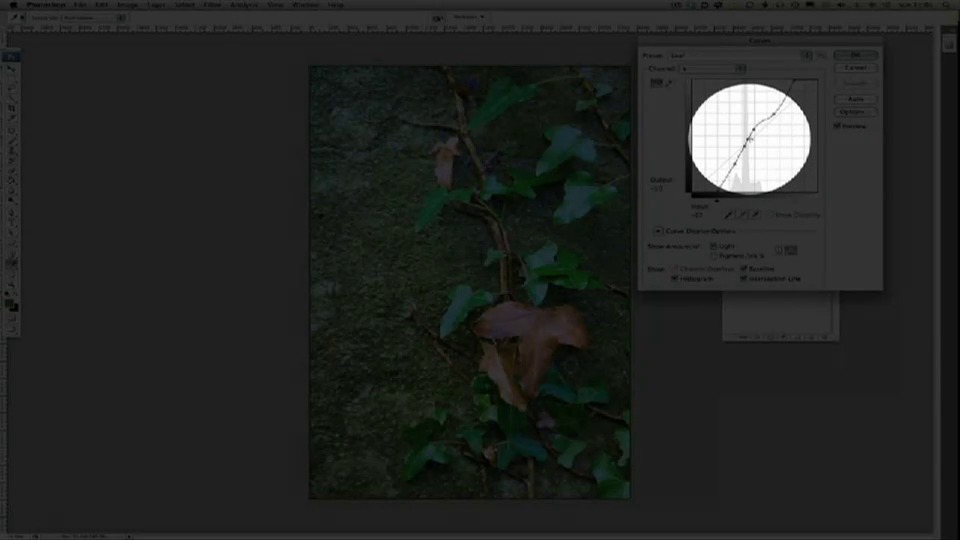Switch to the simple grid icon
Image resolution: width=960 pixels, height=540 pixels.
[779, 250]
